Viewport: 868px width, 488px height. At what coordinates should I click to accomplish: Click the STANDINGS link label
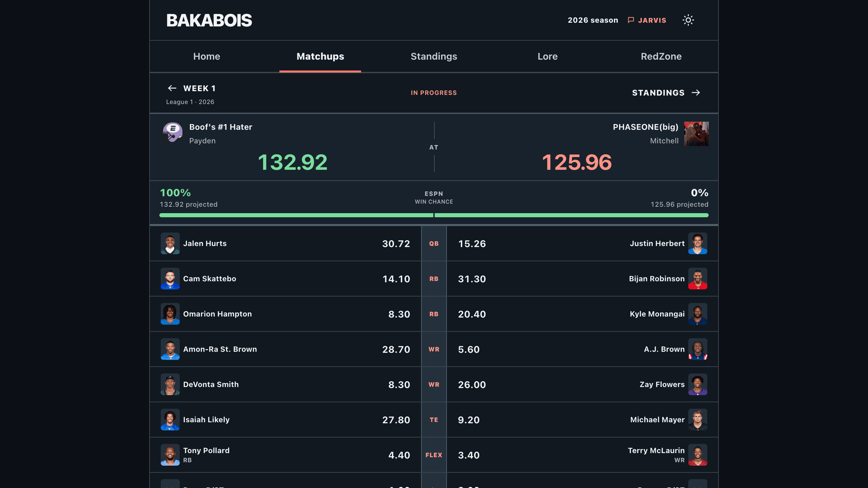coord(658,93)
